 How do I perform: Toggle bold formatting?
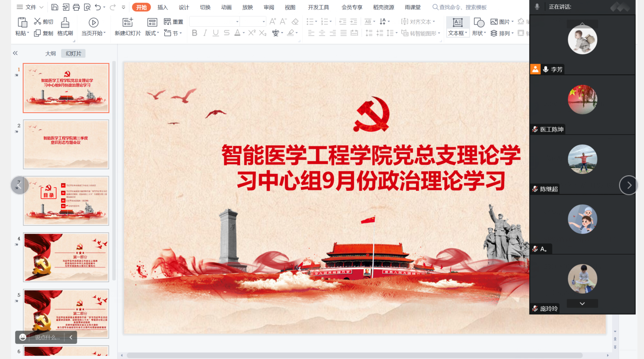(194, 33)
